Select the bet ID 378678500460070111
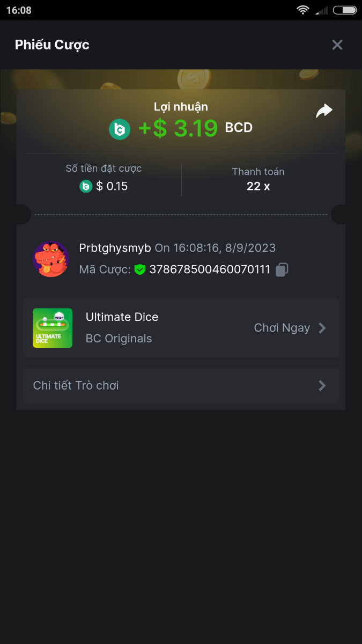This screenshot has height=644, width=362. 210,269
